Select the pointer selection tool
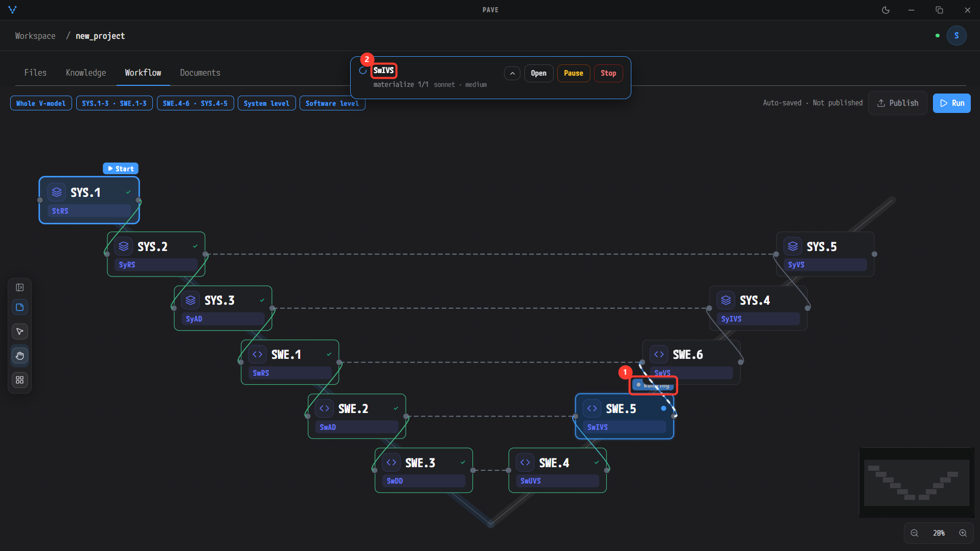980x551 pixels. [x=20, y=332]
